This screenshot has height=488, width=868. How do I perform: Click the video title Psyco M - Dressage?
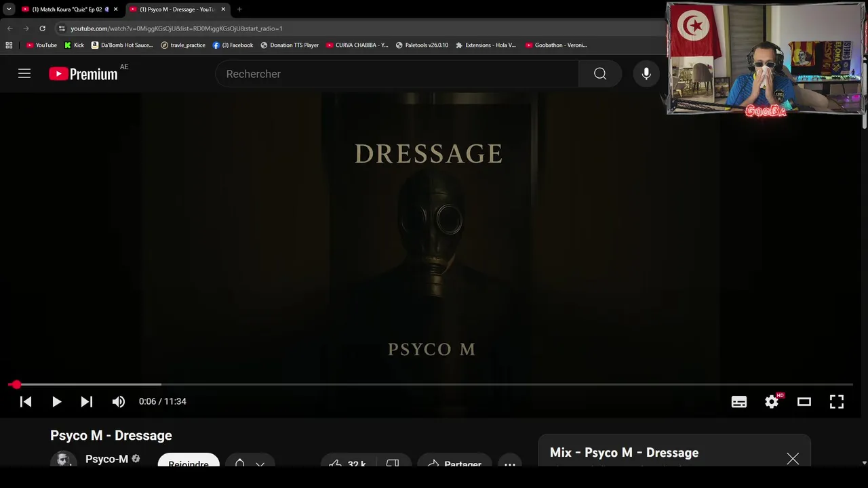click(x=111, y=435)
